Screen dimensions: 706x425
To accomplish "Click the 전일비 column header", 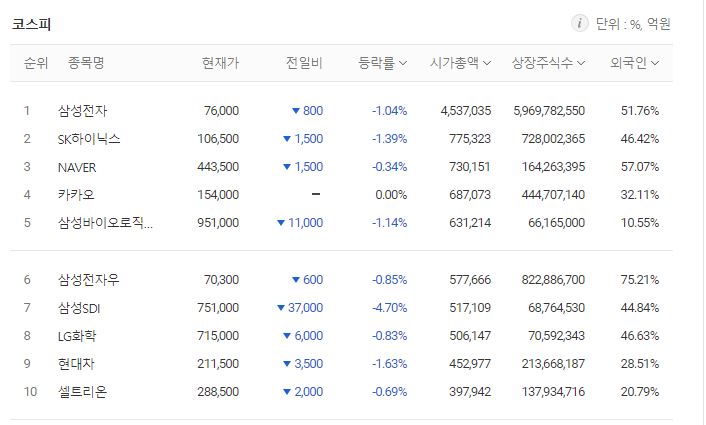I will coord(304,63).
